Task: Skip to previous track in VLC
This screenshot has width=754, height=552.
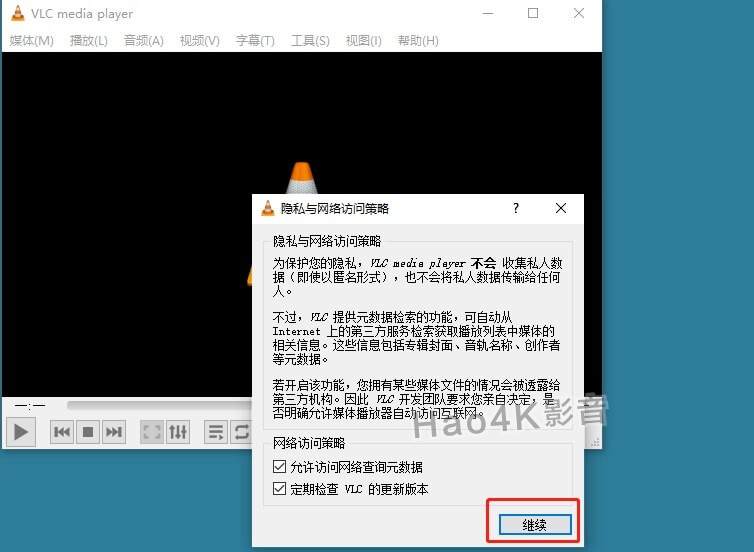Action: [x=62, y=432]
